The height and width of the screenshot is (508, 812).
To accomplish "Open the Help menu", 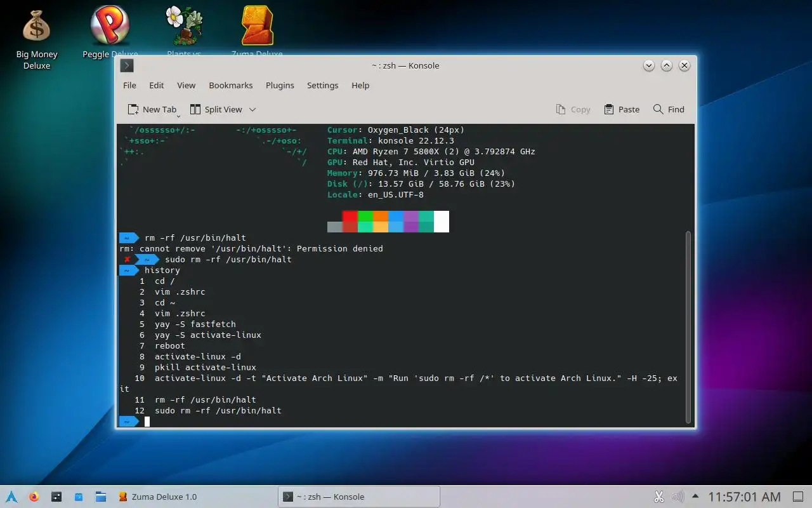I will point(360,85).
